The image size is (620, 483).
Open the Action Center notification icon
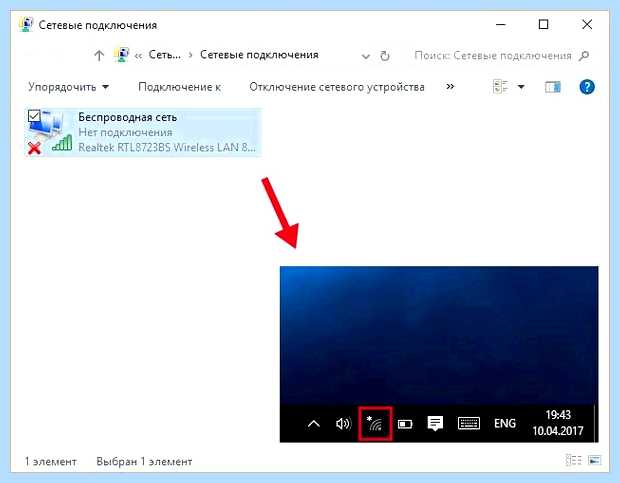click(x=435, y=423)
